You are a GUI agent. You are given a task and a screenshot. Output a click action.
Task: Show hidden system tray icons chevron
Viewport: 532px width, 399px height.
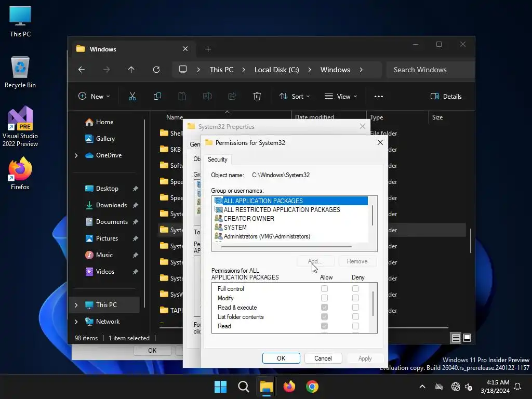coord(422,387)
